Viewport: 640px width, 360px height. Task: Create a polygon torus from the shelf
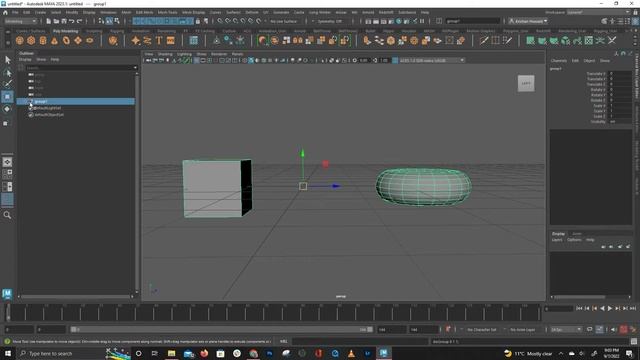pyautogui.click(x=66, y=40)
